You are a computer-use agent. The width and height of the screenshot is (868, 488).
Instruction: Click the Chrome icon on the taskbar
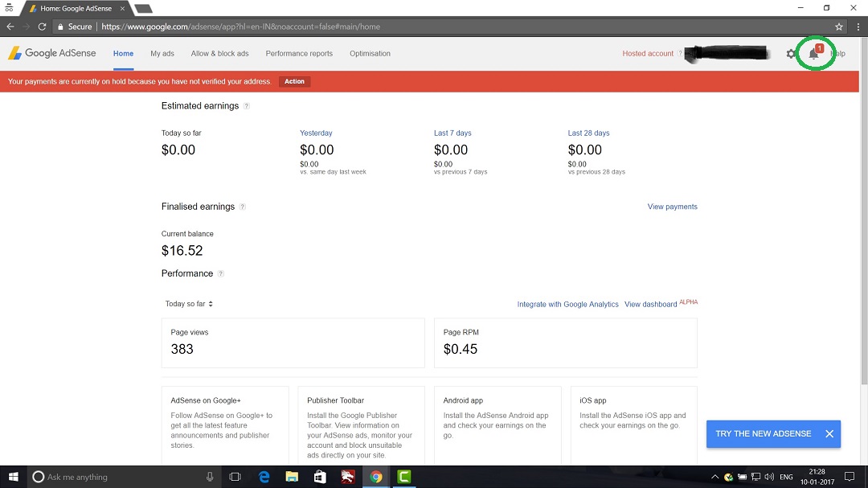click(x=376, y=477)
